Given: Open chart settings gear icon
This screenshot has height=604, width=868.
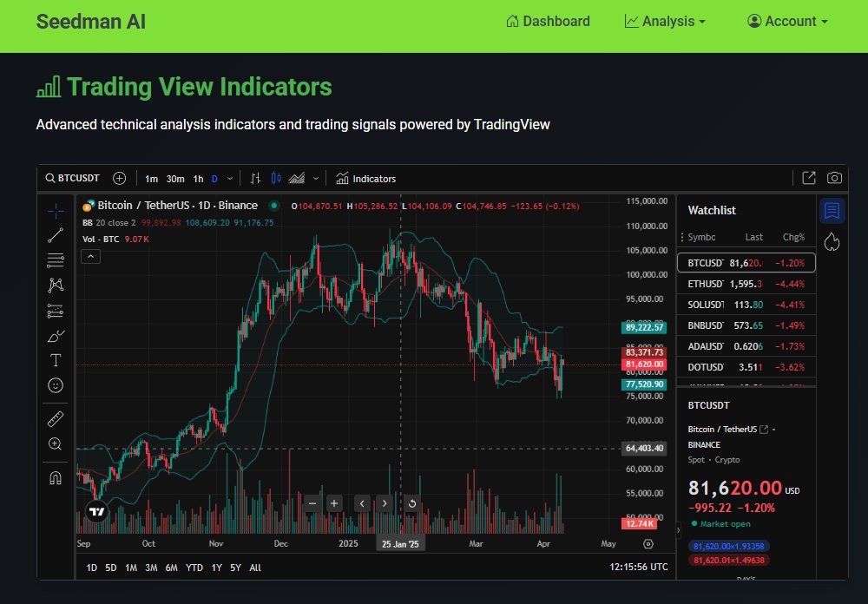Looking at the screenshot, I should (648, 544).
